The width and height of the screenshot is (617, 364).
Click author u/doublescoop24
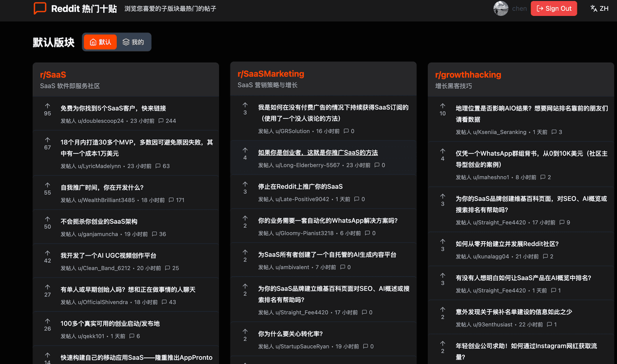pyautogui.click(x=101, y=121)
